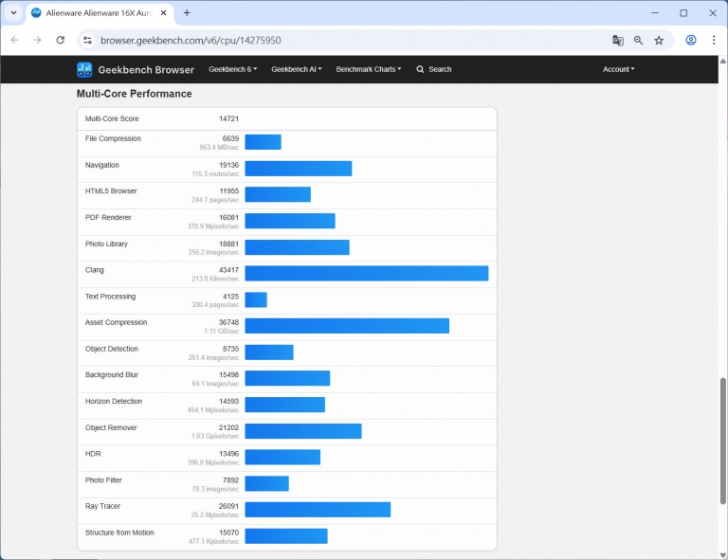Click the Search magnifier in the Geekbench navbar
The width and height of the screenshot is (728, 560).
[x=421, y=69]
